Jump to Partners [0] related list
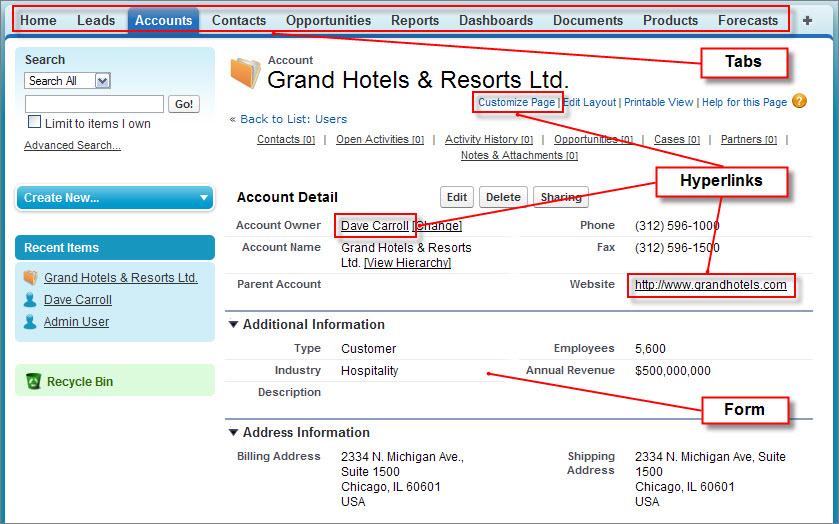The height and width of the screenshot is (524, 839). pos(749,139)
